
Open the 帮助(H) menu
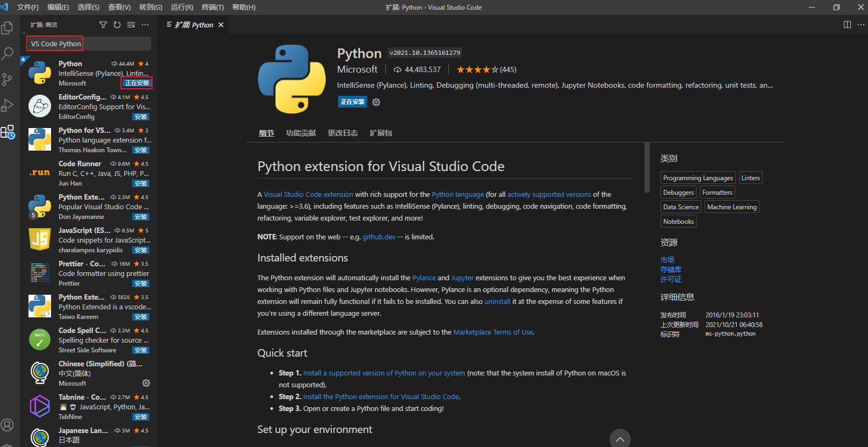pyautogui.click(x=244, y=7)
